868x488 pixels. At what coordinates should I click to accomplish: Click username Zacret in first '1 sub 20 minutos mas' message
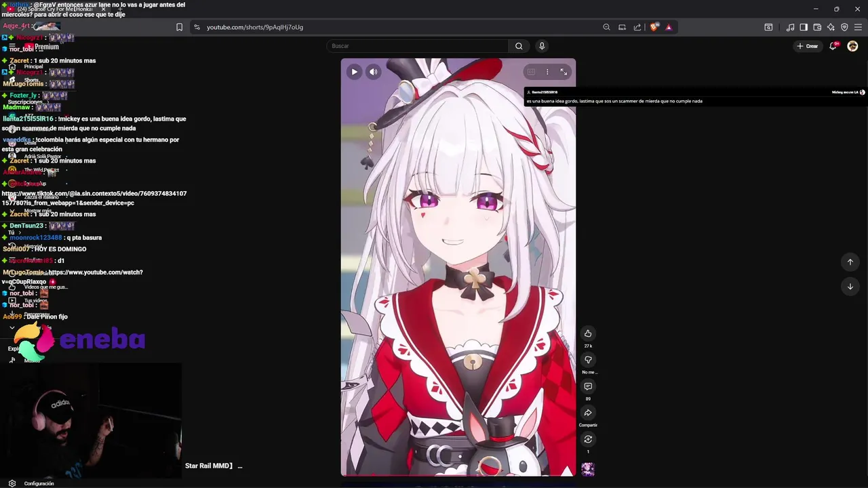click(x=19, y=60)
